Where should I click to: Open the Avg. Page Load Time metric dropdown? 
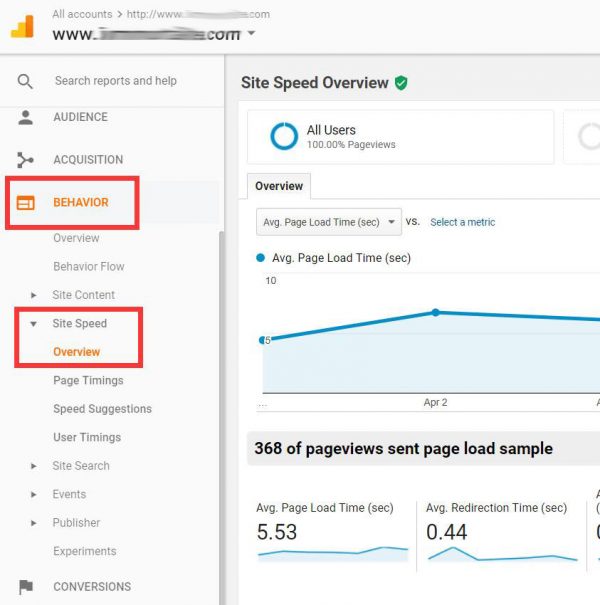click(329, 222)
